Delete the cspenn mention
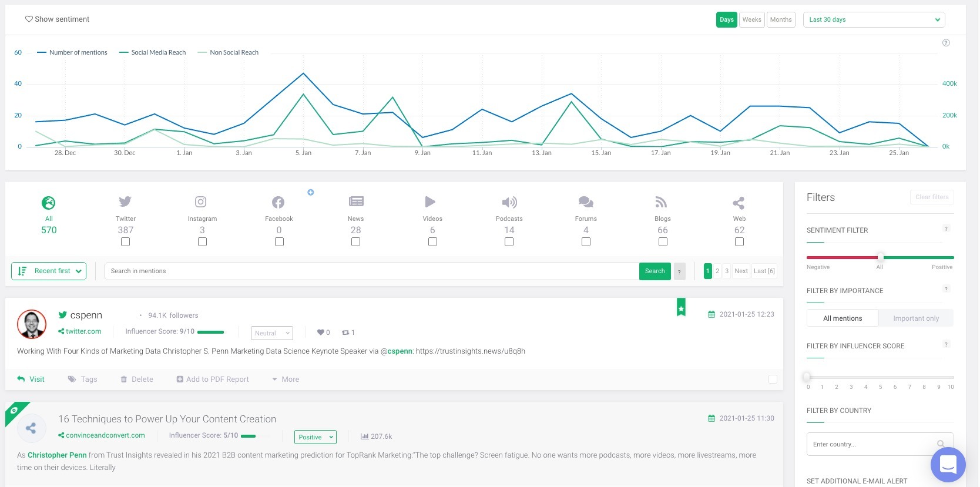The width and height of the screenshot is (980, 487). (x=137, y=379)
